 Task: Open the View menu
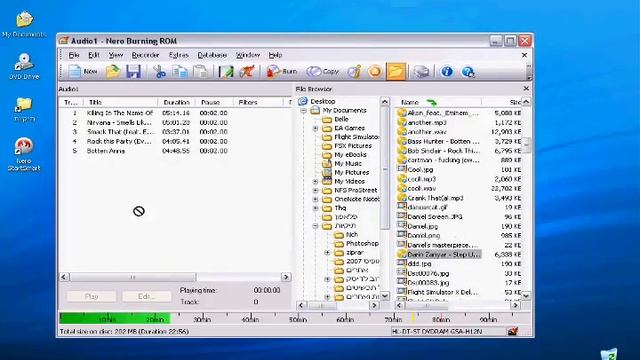(116, 55)
